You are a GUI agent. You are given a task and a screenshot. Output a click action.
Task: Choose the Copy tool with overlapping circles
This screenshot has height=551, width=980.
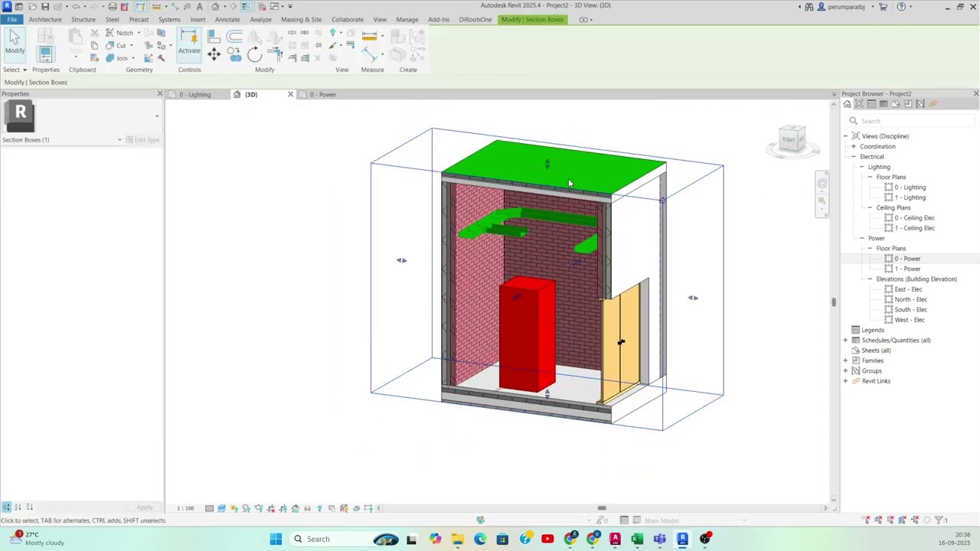pyautogui.click(x=234, y=54)
